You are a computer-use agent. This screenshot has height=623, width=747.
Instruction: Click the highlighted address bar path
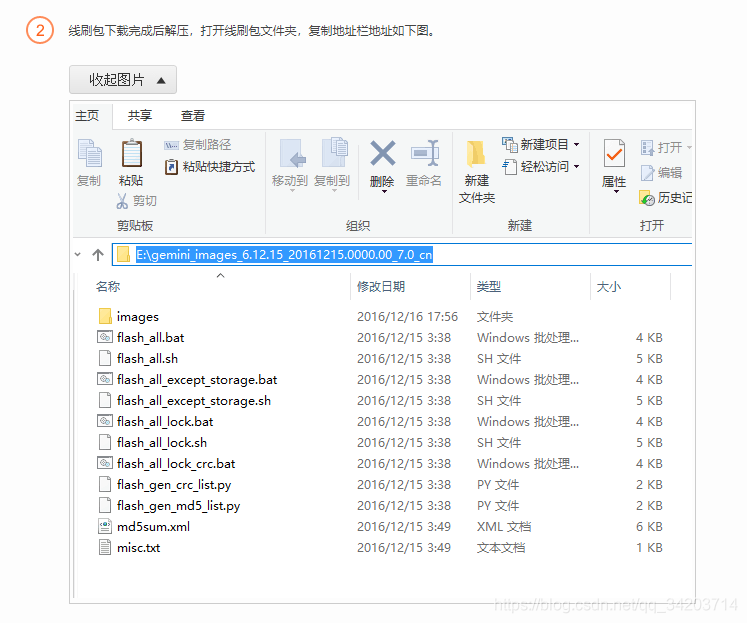pyautogui.click(x=284, y=255)
